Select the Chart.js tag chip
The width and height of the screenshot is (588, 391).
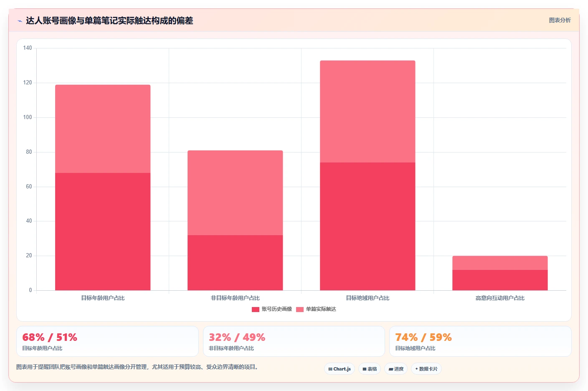(340, 369)
